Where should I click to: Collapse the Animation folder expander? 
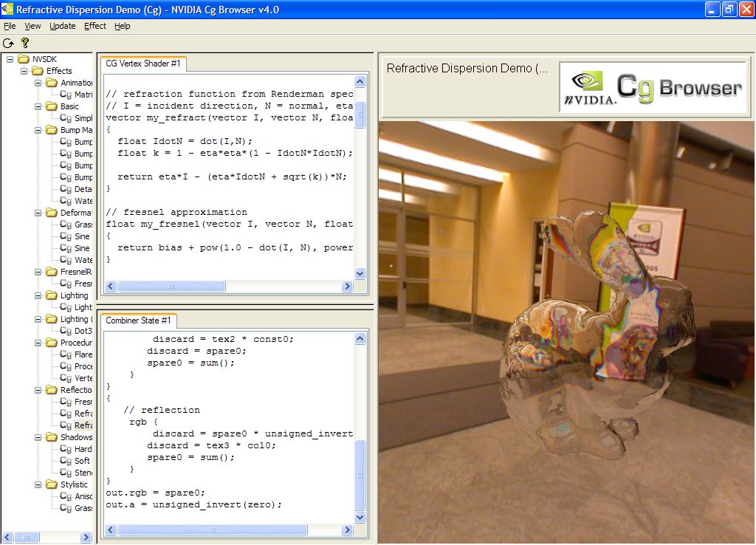pyautogui.click(x=38, y=83)
